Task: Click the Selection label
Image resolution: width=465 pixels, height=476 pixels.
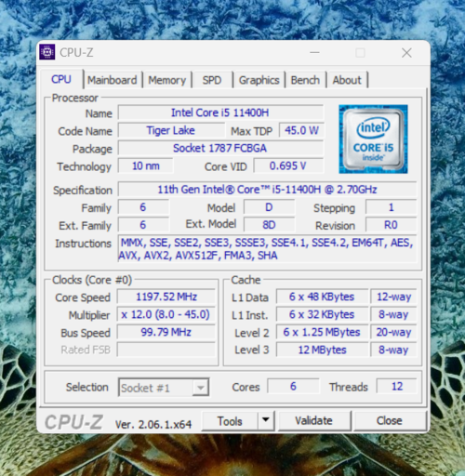Action: (87, 387)
